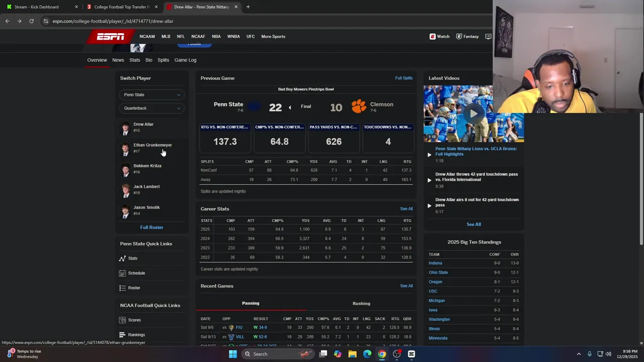Open the Windows Start menu
Screen dimensions: 644x362
pyautogui.click(x=232, y=354)
